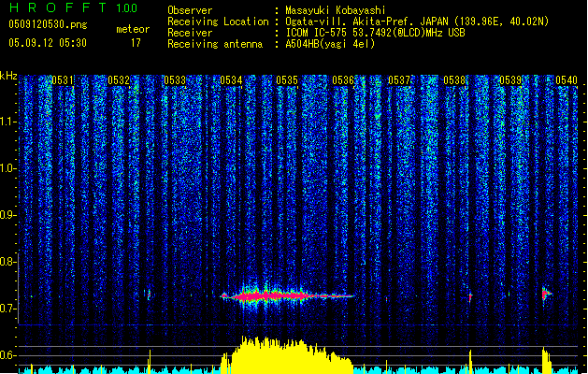Click the faint echo after 0532

[x=149, y=295]
